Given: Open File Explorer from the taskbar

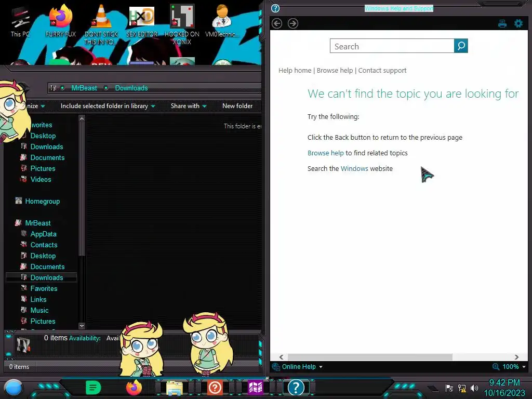Looking at the screenshot, I should tap(175, 388).
